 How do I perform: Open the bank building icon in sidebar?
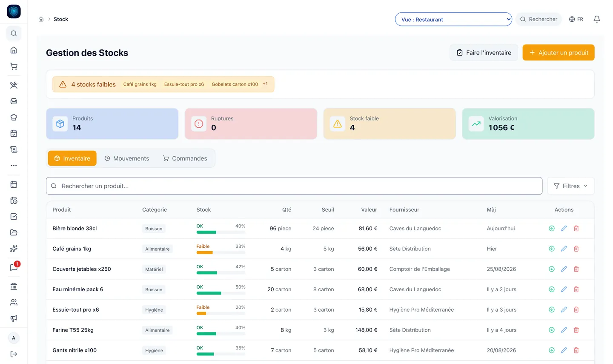coord(14,286)
